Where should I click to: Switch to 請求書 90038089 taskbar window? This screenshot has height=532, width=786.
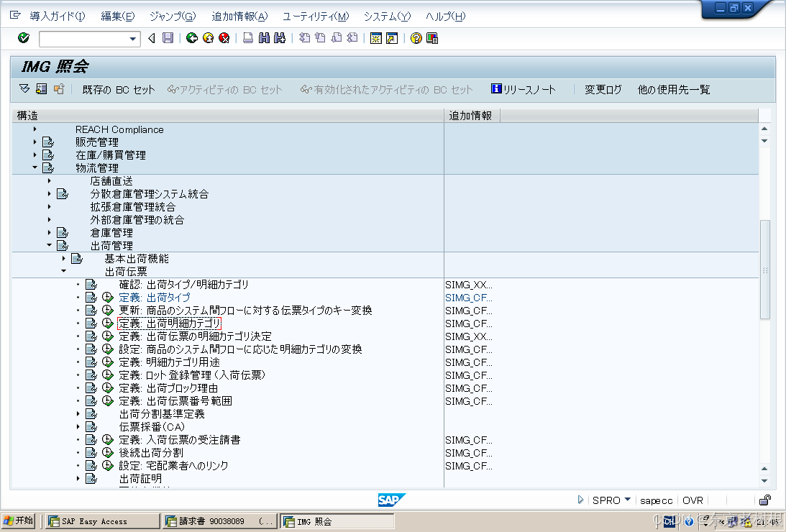(221, 521)
